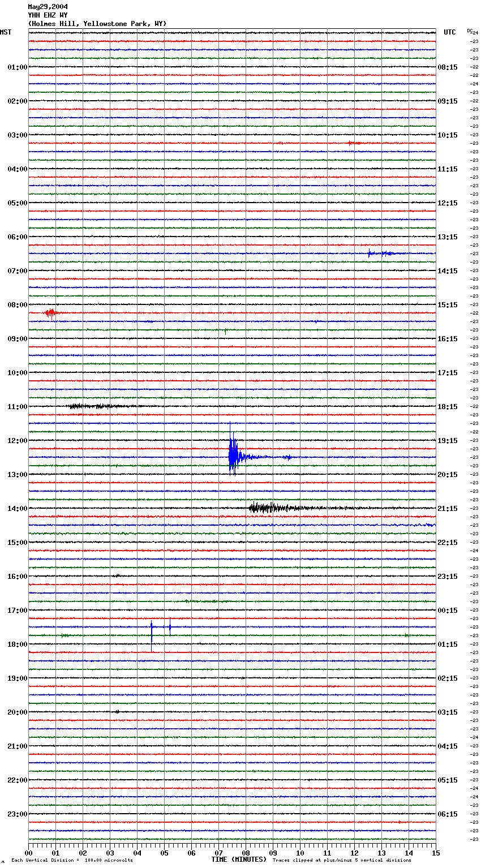Screen dimensions: 481x868
Task: Click the 03:15 UTC time label
Action: 448,712
